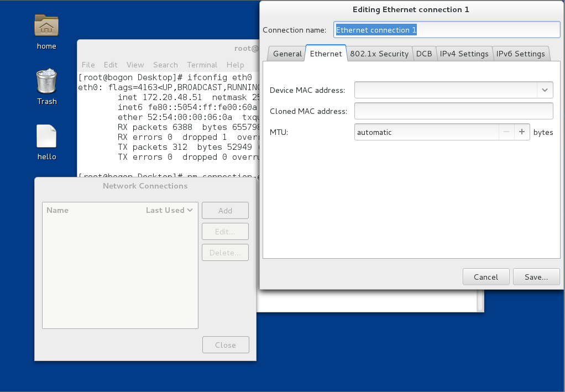Open the terminal Search menu
565x392 pixels.
coord(165,65)
